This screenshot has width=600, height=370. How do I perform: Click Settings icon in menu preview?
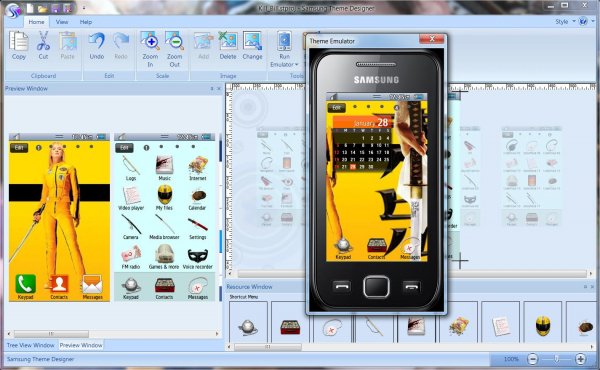[x=197, y=228]
